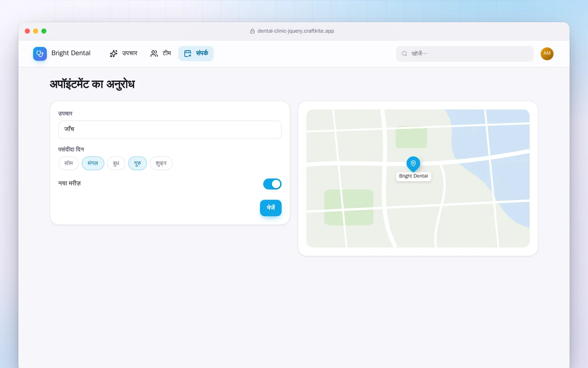Viewport: 588px width, 368px height.
Task: Open the उपचार nav tab
Action: (124, 53)
